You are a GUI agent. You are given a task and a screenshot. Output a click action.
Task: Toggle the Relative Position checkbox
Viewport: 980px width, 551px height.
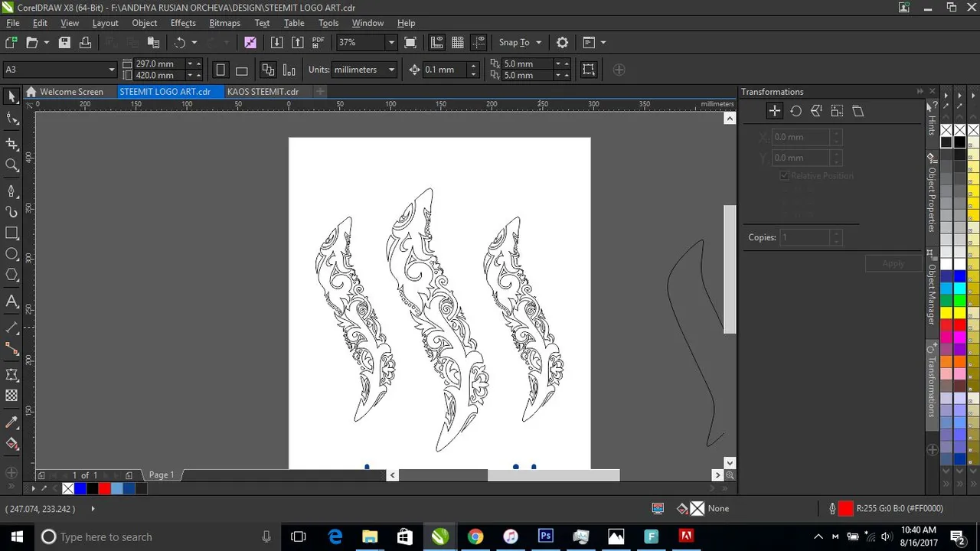[x=784, y=175]
